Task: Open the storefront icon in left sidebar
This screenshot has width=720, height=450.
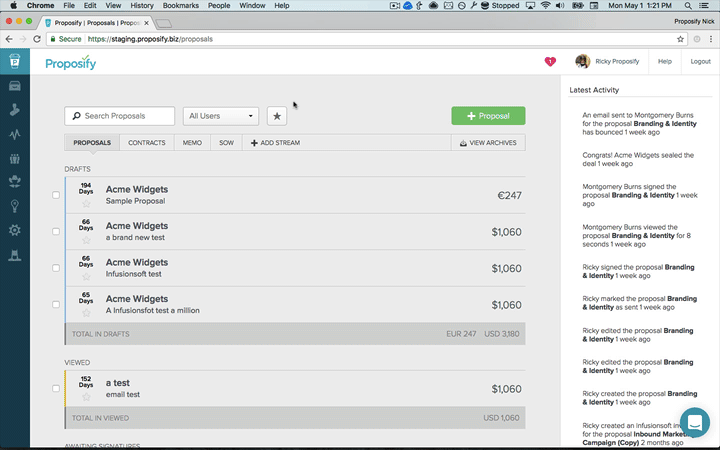Action: 15,86
